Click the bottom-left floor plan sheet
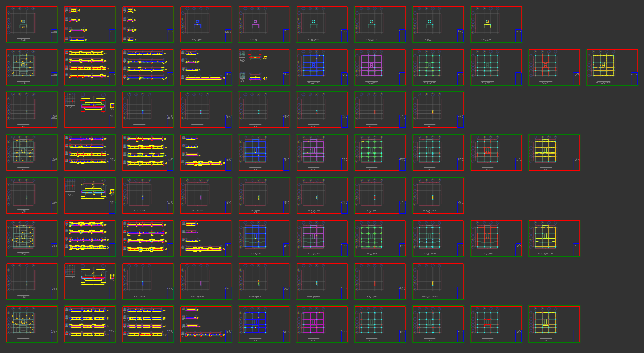The height and width of the screenshot is (353, 644). 32,324
